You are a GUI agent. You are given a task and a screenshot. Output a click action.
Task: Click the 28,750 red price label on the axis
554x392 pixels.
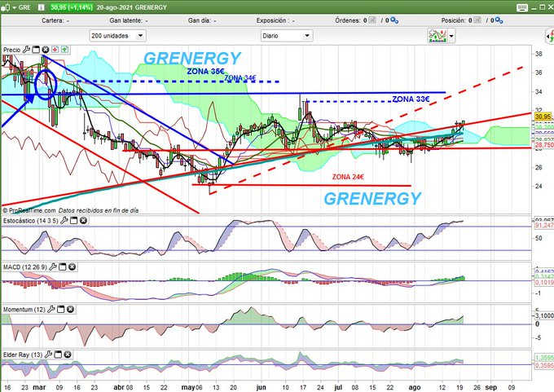pyautogui.click(x=543, y=145)
